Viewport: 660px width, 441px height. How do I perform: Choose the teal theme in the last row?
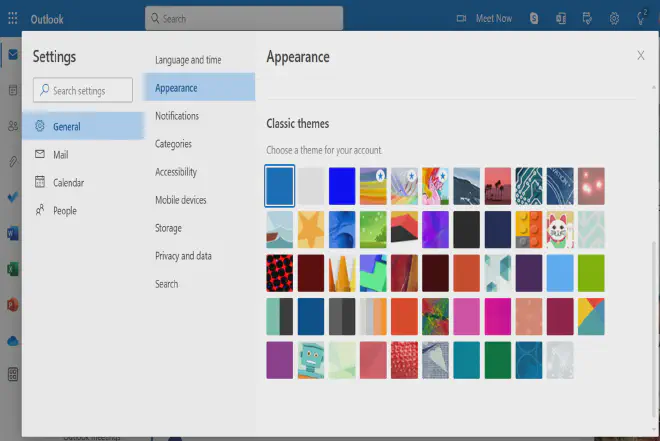point(466,360)
